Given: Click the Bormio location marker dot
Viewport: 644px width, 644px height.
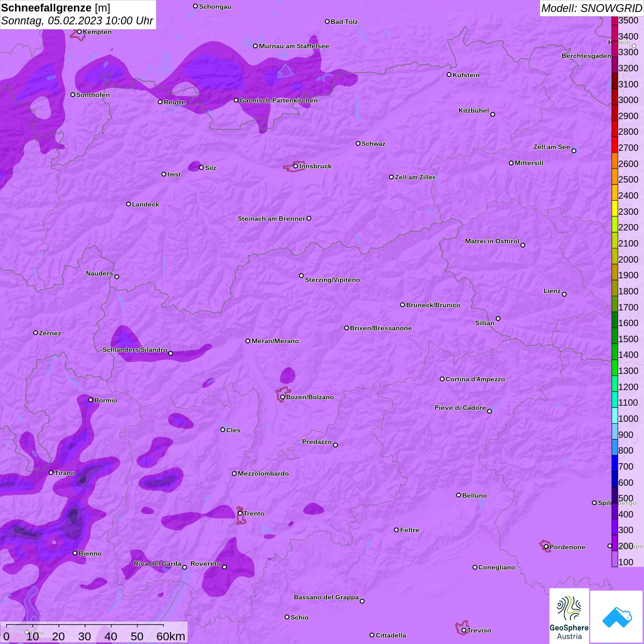Looking at the screenshot, I should tap(91, 400).
